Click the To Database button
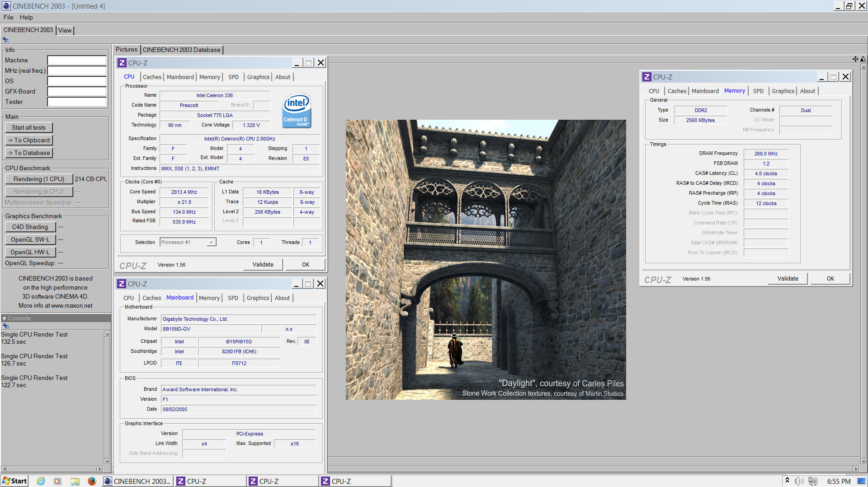 28,153
